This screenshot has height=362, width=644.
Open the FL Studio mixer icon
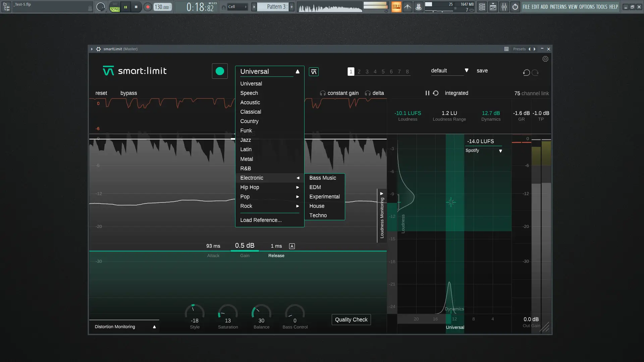(504, 7)
